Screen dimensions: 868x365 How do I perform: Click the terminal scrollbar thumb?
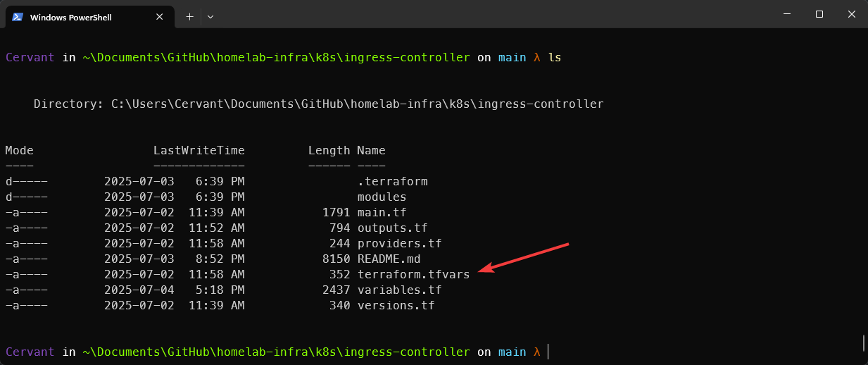pos(863,342)
